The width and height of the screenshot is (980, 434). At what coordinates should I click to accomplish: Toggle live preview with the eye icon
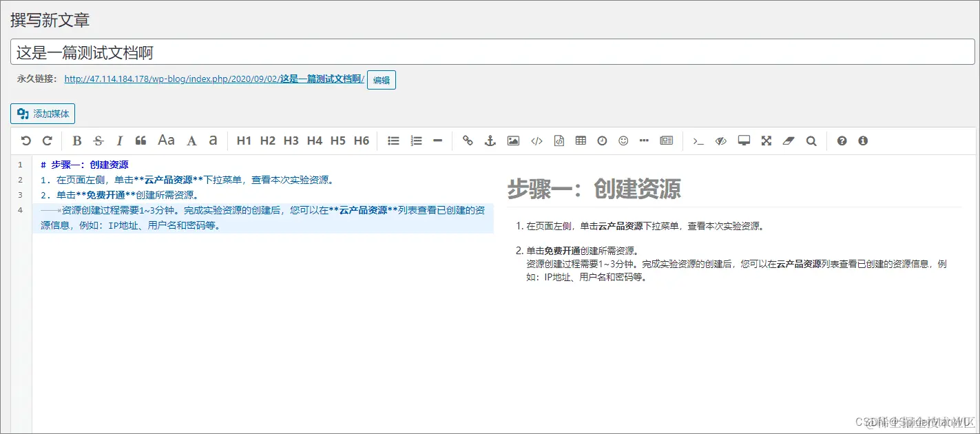720,141
